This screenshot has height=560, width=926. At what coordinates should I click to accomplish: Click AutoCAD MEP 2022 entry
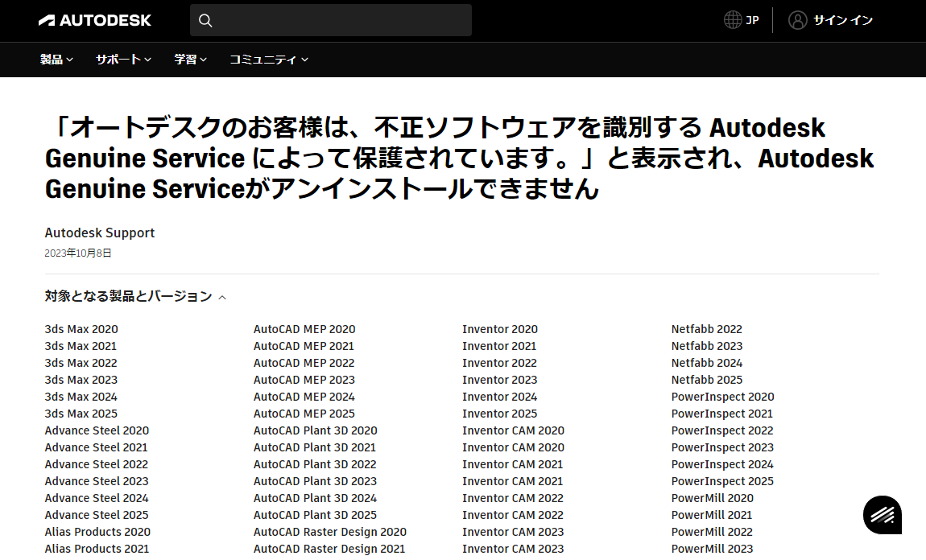coord(304,363)
